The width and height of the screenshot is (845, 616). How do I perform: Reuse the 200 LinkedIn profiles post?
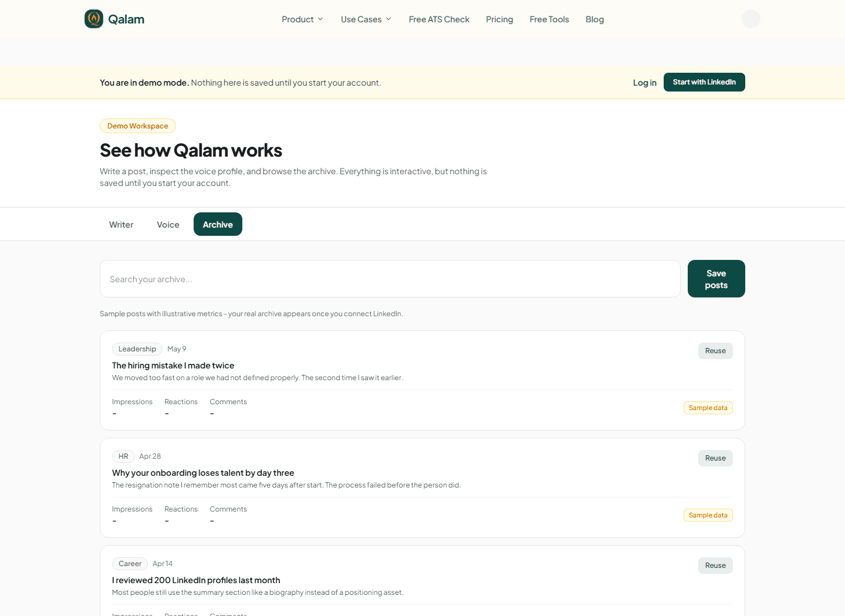click(x=715, y=566)
